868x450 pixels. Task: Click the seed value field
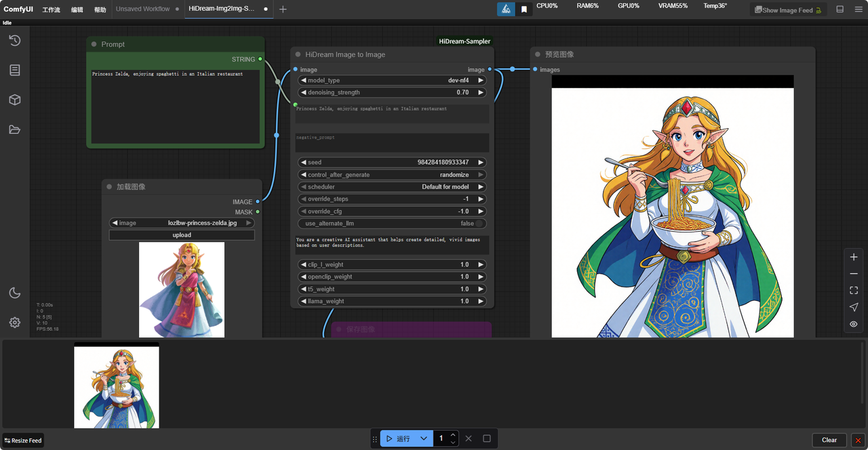[x=393, y=163]
